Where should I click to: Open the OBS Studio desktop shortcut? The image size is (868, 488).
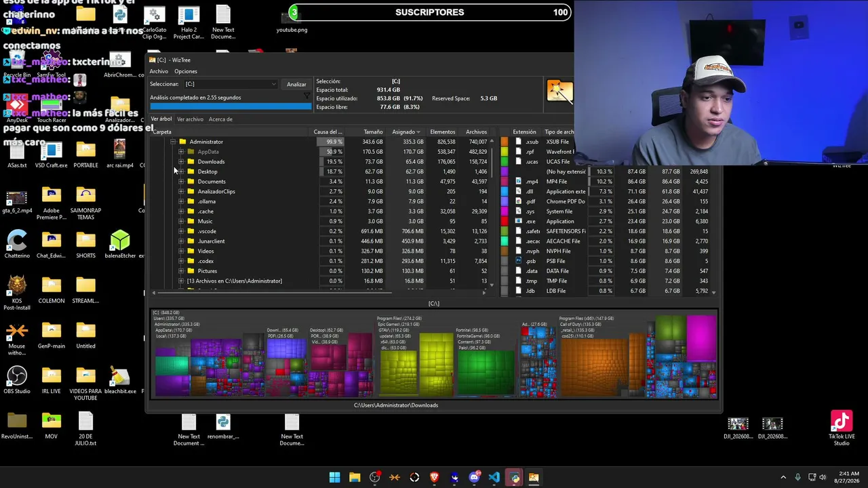pyautogui.click(x=17, y=380)
